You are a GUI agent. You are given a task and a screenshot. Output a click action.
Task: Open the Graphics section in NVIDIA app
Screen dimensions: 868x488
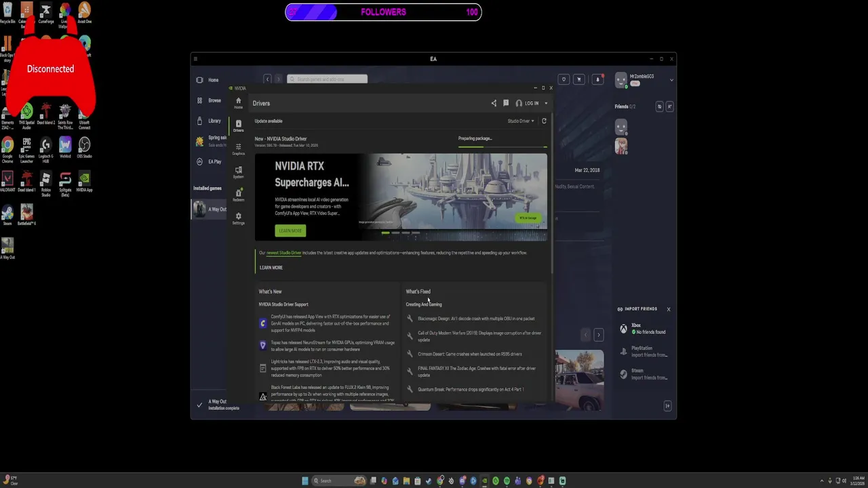(x=238, y=149)
